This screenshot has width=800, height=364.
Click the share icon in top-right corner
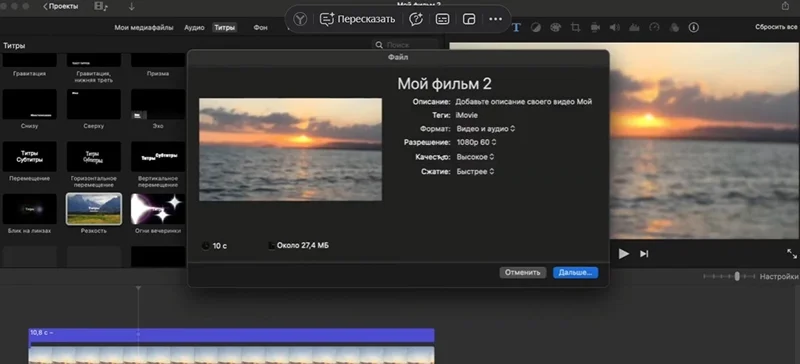(785, 6)
